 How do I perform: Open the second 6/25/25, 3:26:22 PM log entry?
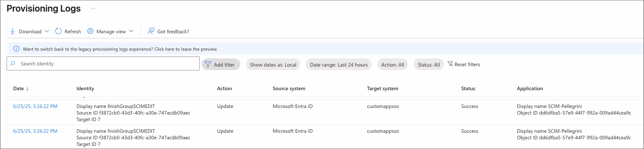35,131
